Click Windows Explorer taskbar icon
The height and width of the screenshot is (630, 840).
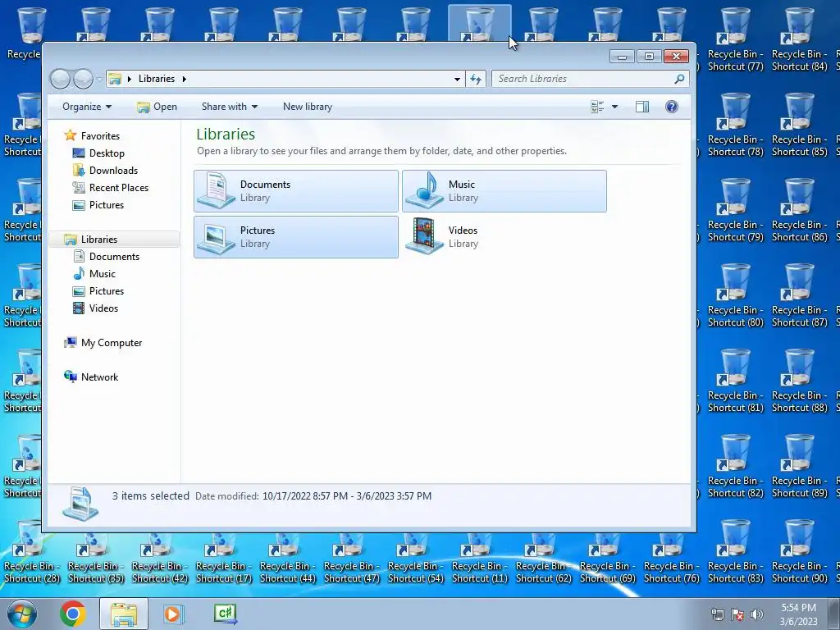[x=124, y=614]
